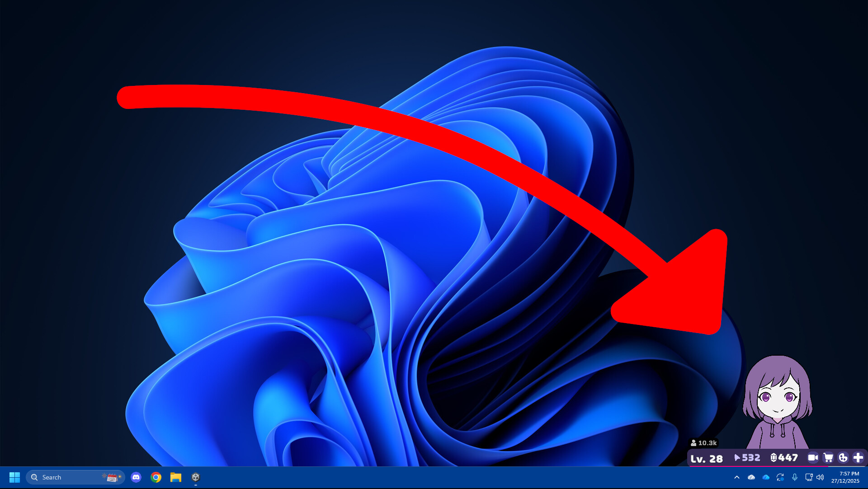Open Discord from the taskbar

point(137,477)
